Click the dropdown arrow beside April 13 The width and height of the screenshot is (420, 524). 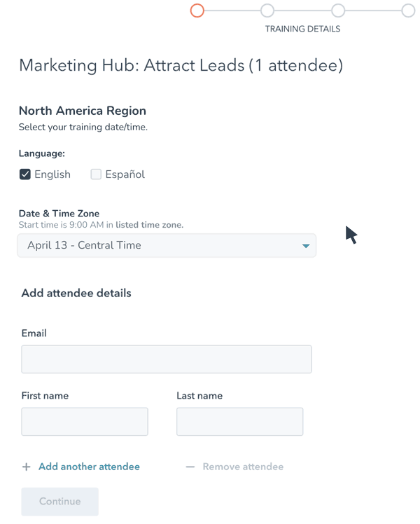point(306,246)
